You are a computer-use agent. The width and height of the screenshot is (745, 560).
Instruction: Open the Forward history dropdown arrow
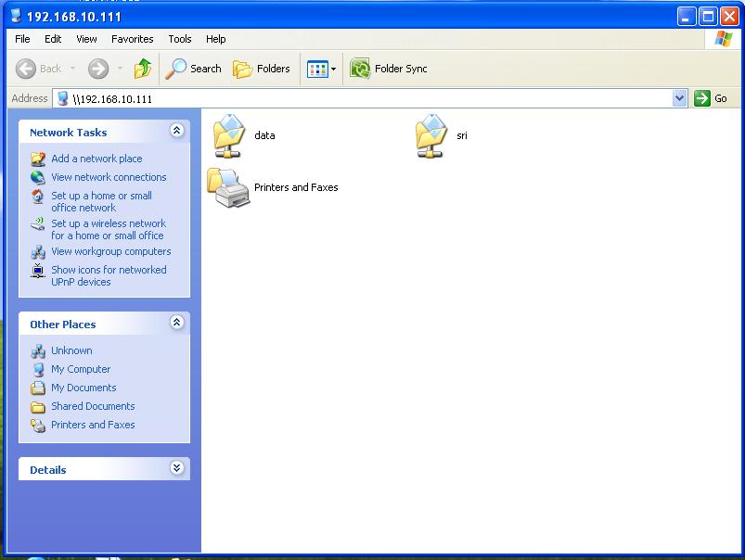click(x=120, y=69)
